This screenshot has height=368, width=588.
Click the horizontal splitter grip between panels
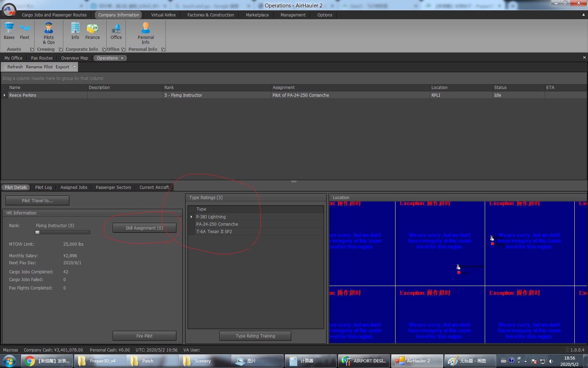(294, 182)
